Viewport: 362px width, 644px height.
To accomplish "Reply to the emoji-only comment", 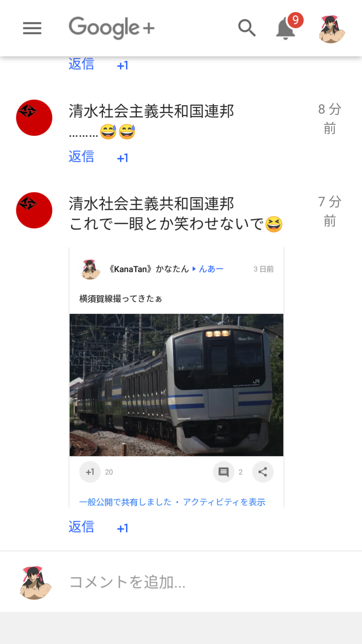I will pos(81,156).
